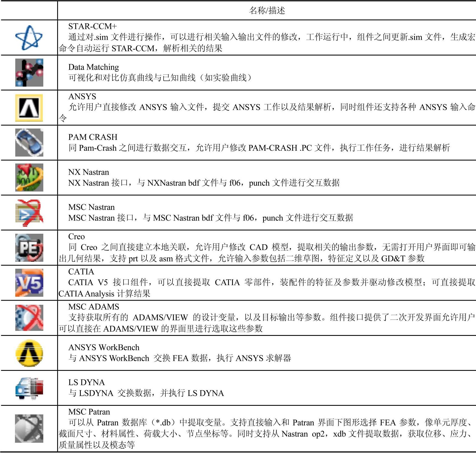Click the description starting '支持获取所有的 ADAMS/VIEW'
This screenshot has width=476, height=453.
267,323
